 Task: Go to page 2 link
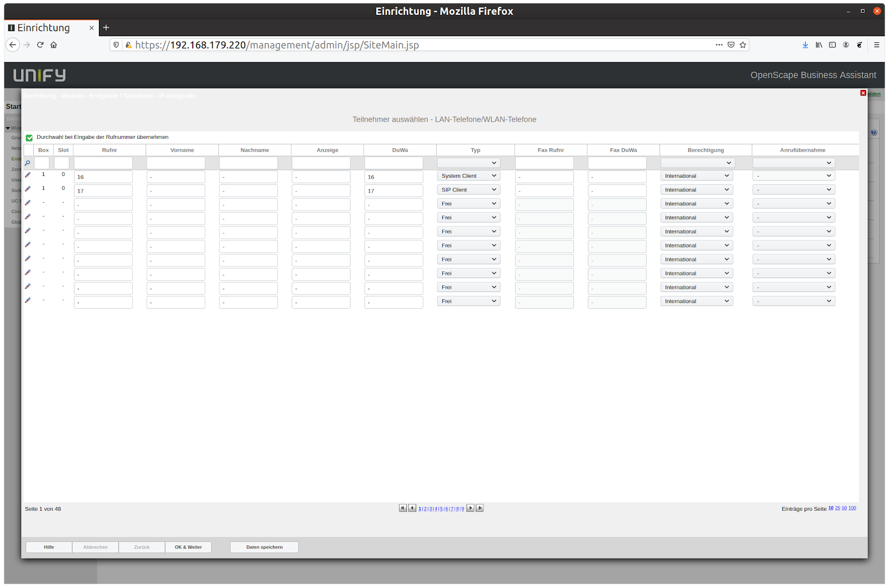click(x=426, y=509)
